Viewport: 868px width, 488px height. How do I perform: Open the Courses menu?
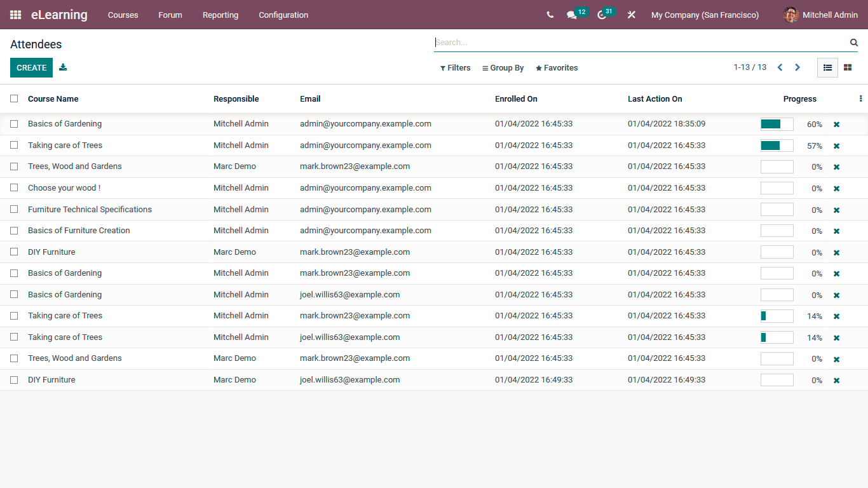click(123, 15)
